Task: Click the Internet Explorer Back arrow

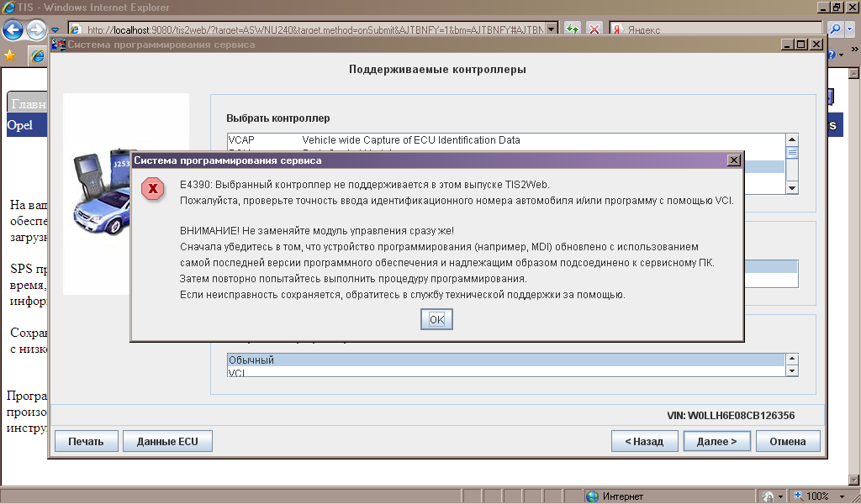Action: pyautogui.click(x=13, y=29)
